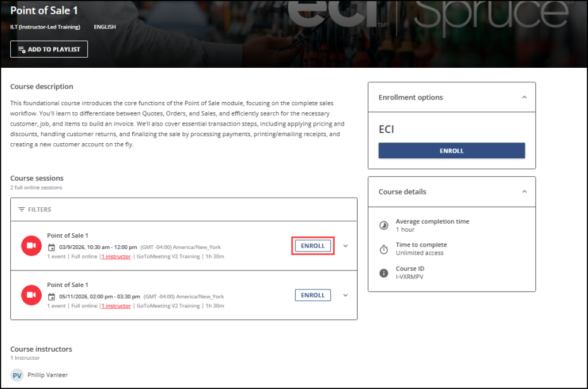Expand the 05/11/2026 session details chevron
Viewport: 588px width, 389px height.
pos(345,295)
